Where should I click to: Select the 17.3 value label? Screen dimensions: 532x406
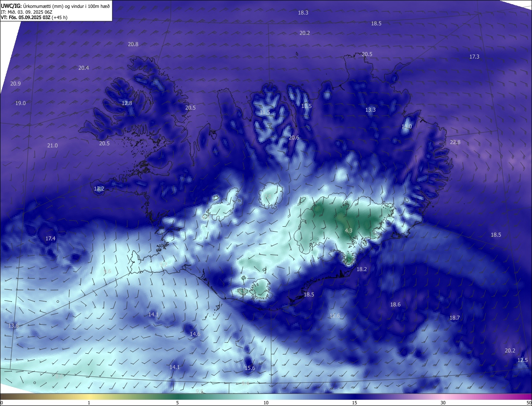tap(474, 57)
